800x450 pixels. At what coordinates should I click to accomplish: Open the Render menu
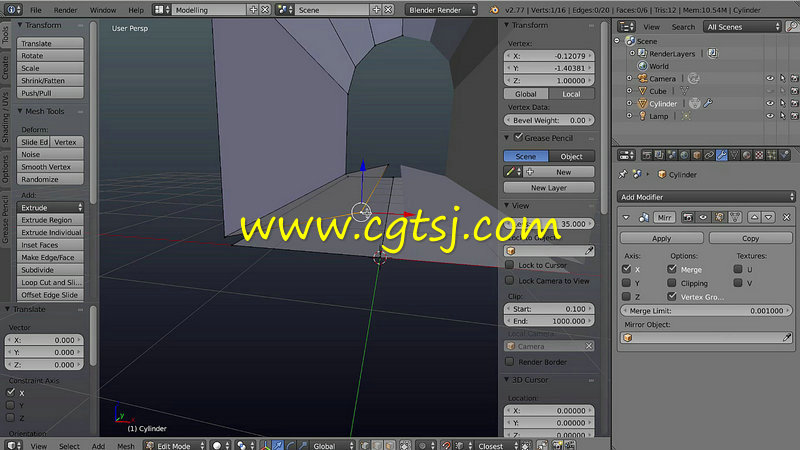(x=65, y=10)
